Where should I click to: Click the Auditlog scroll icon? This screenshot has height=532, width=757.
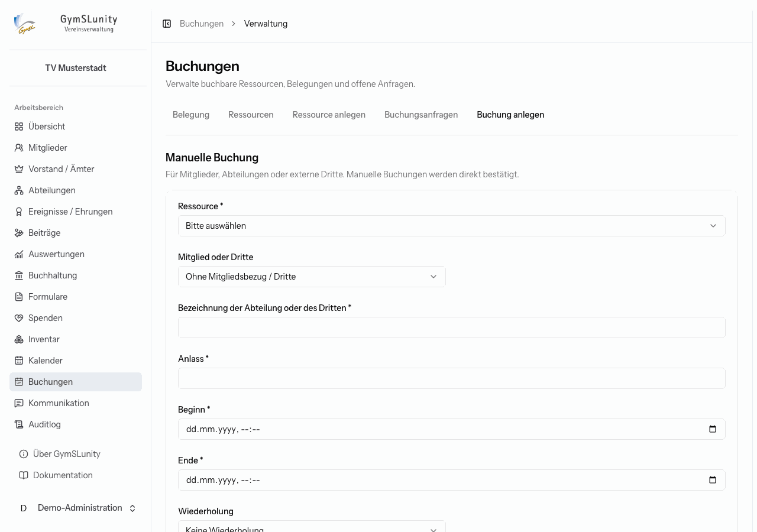tap(19, 424)
